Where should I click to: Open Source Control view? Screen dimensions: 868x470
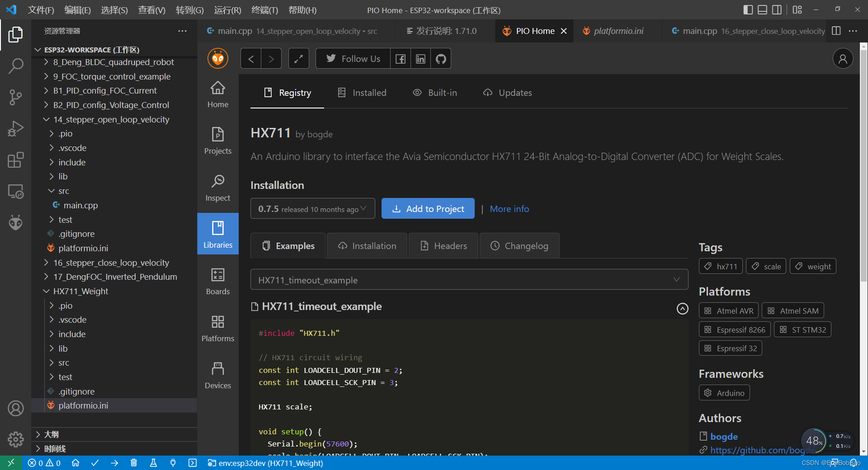point(15,97)
